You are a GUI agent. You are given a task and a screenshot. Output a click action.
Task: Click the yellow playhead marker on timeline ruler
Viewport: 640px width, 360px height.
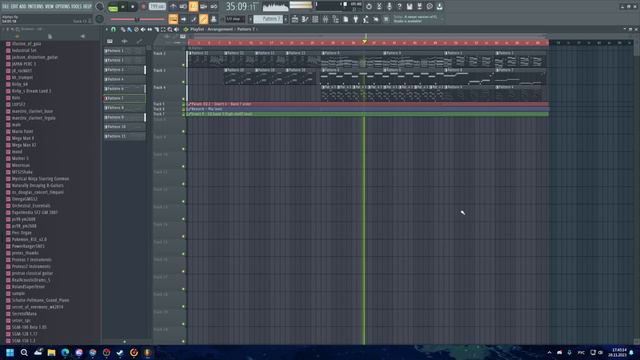[x=364, y=41]
